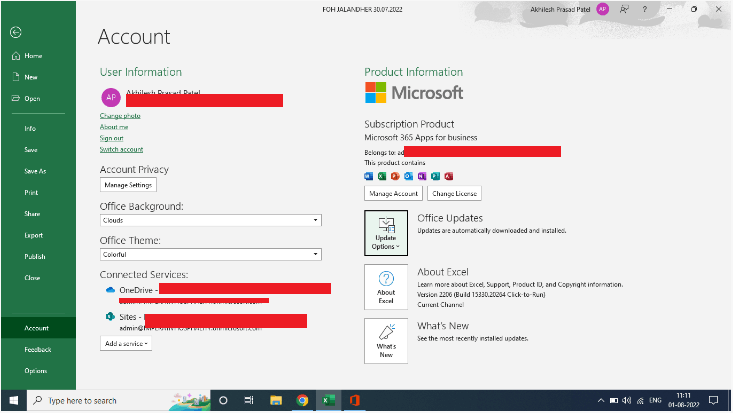The height and width of the screenshot is (413, 733).
Task: Select Publish in the sidebar
Action: (x=35, y=256)
